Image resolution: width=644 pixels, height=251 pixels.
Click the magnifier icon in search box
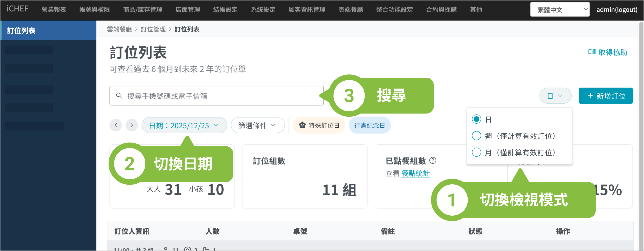pos(119,96)
